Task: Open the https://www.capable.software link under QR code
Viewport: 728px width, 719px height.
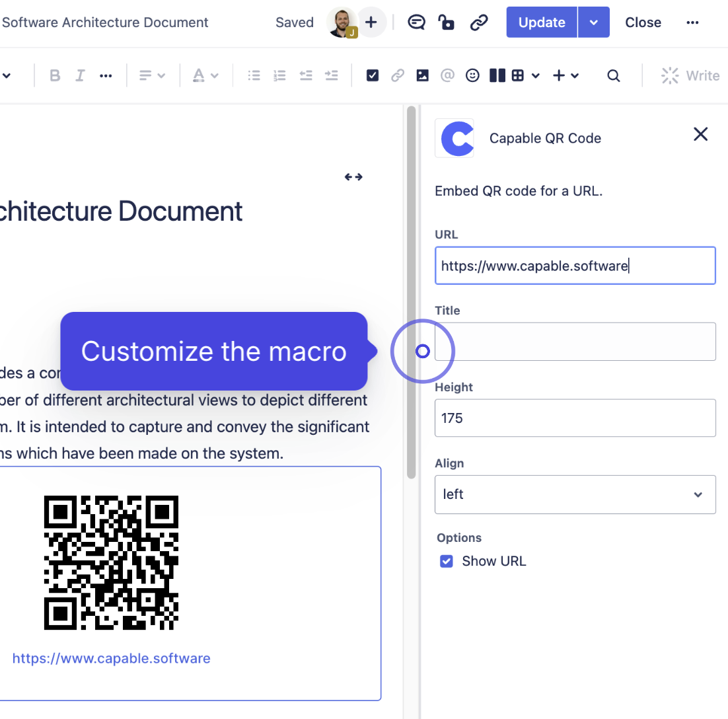Action: tap(111, 658)
